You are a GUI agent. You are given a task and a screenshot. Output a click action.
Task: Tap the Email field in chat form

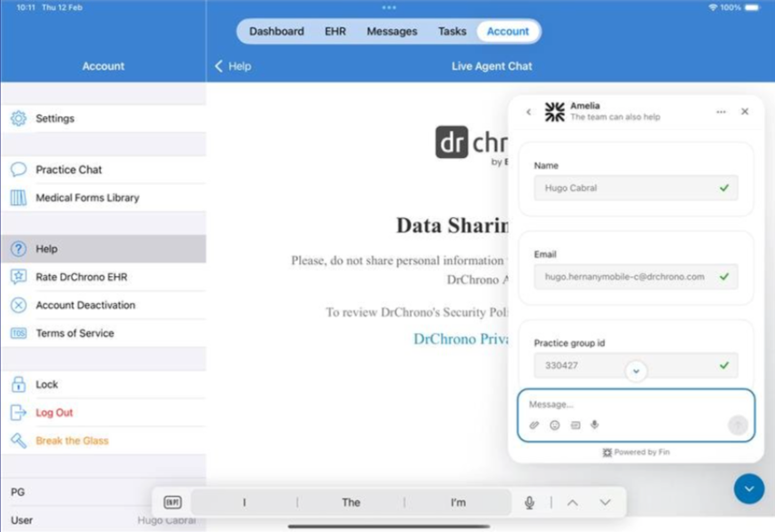[636, 277]
